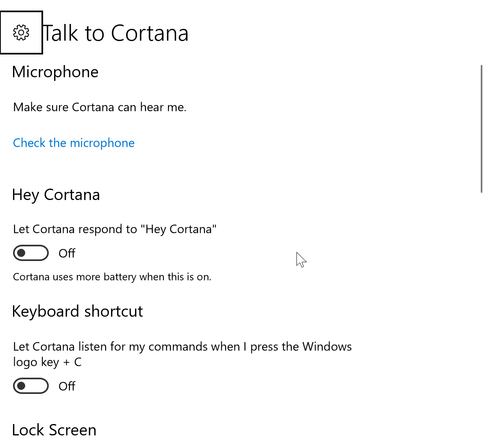Select the Talk to Cortana heading

116,33
